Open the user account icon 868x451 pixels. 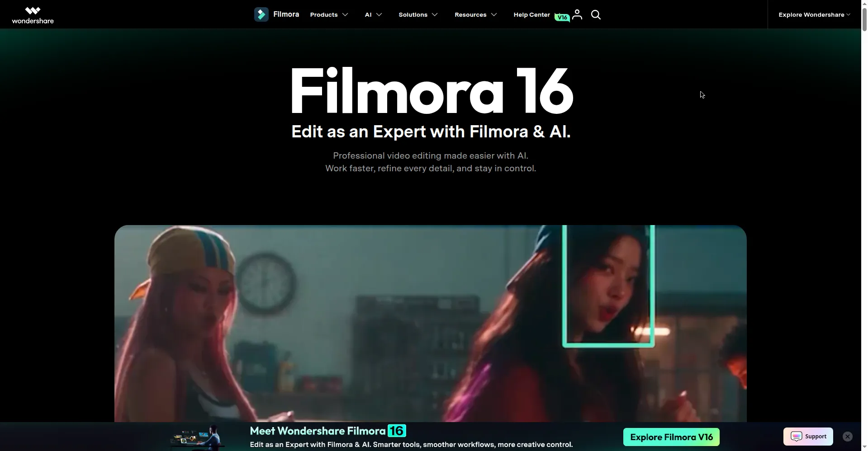click(577, 14)
